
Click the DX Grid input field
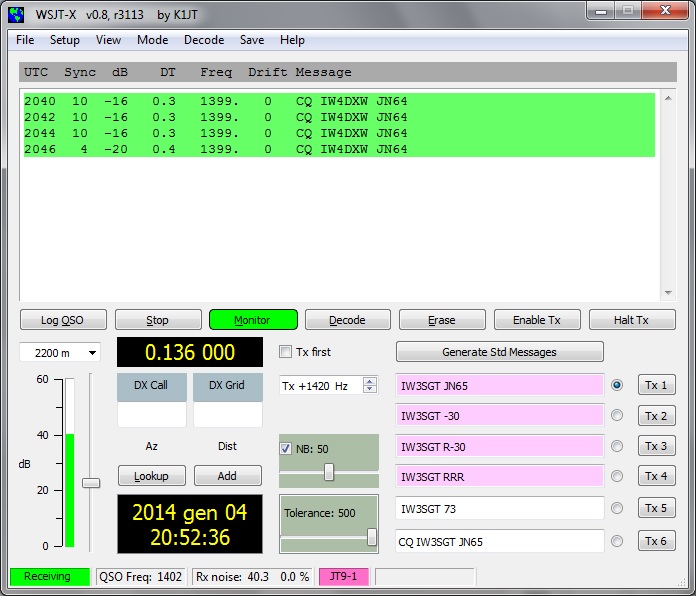[228, 414]
